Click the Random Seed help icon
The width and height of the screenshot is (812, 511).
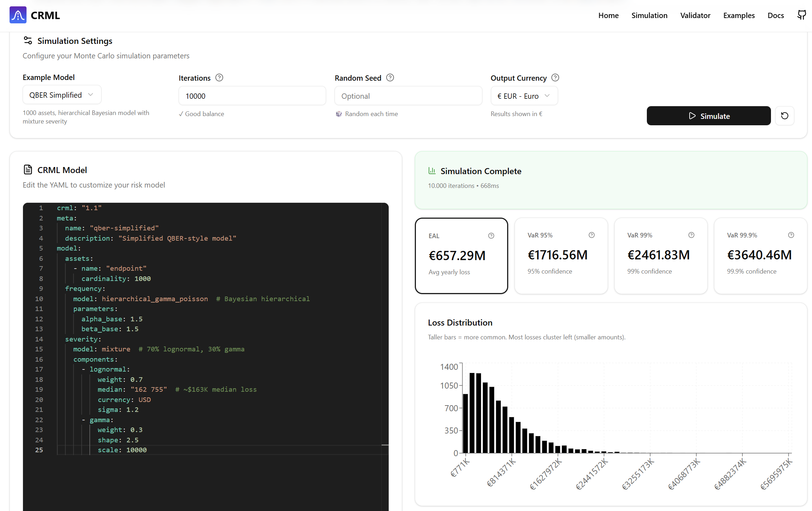click(390, 77)
